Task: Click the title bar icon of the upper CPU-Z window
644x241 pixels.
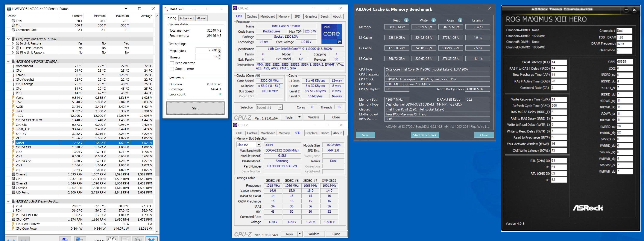Action: coord(235,8)
